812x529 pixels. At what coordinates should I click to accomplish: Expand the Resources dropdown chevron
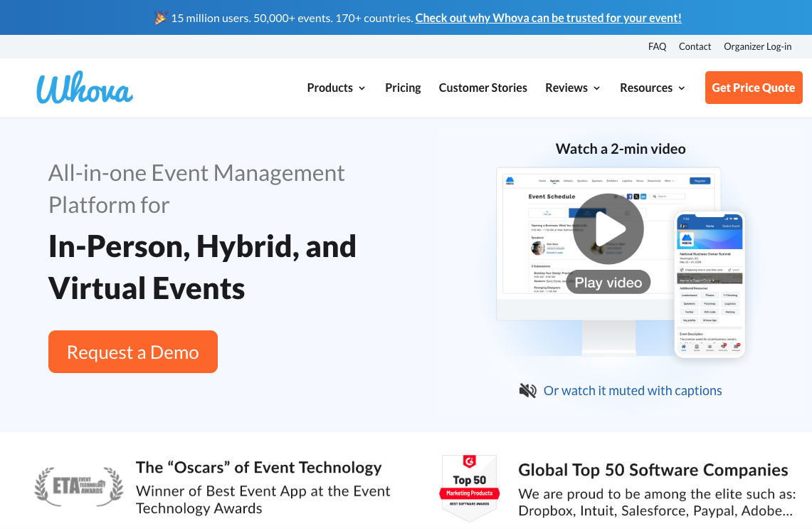(x=682, y=88)
